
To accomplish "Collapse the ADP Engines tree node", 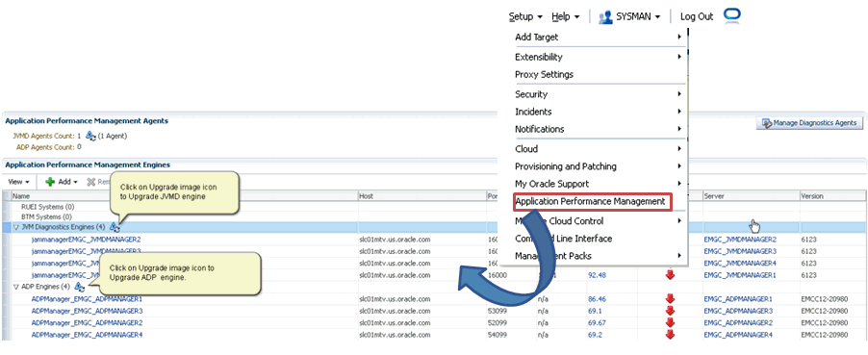I will 16,287.
